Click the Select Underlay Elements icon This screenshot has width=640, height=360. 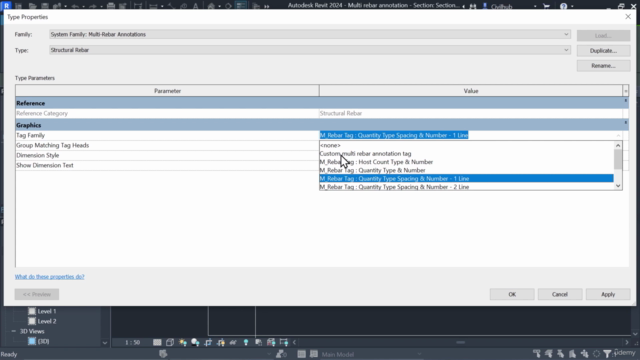coord(549,353)
